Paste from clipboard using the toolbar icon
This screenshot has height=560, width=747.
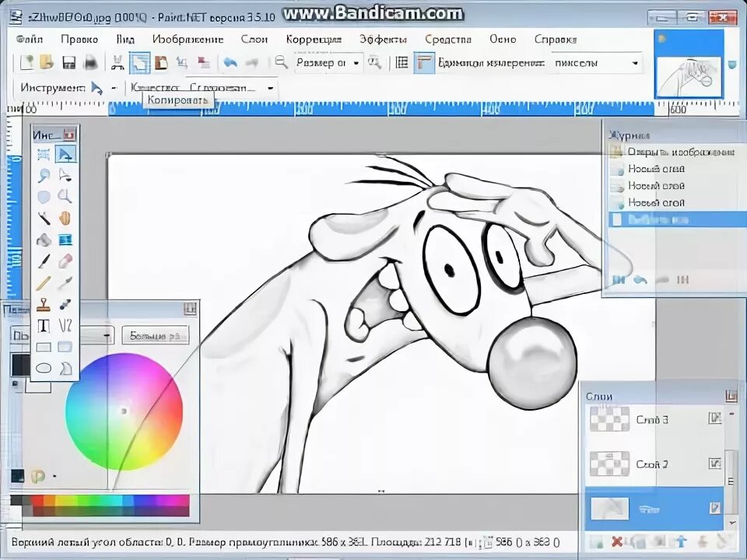(x=162, y=63)
